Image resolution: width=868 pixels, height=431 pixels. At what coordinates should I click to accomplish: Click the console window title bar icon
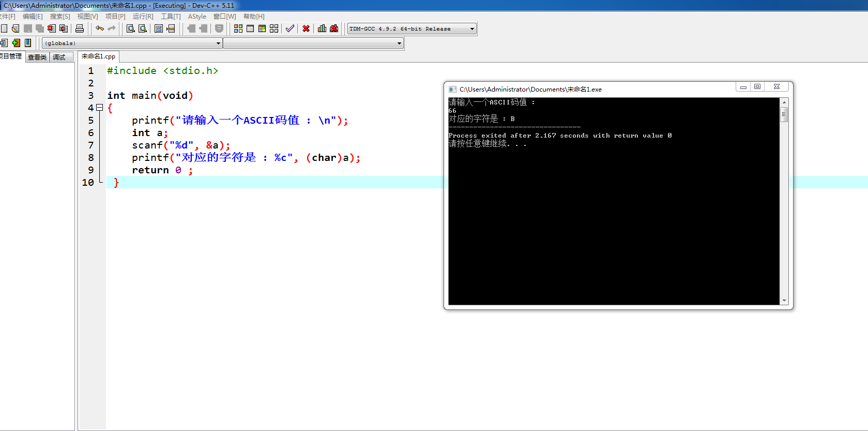coord(452,90)
